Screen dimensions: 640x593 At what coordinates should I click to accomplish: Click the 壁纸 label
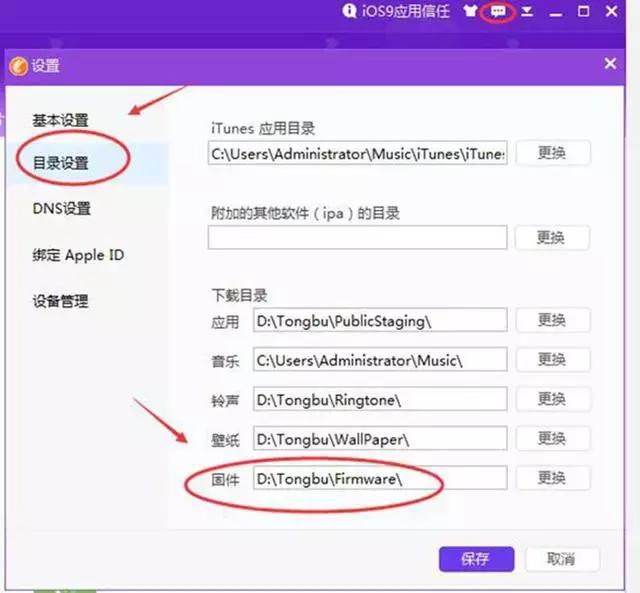tap(225, 440)
